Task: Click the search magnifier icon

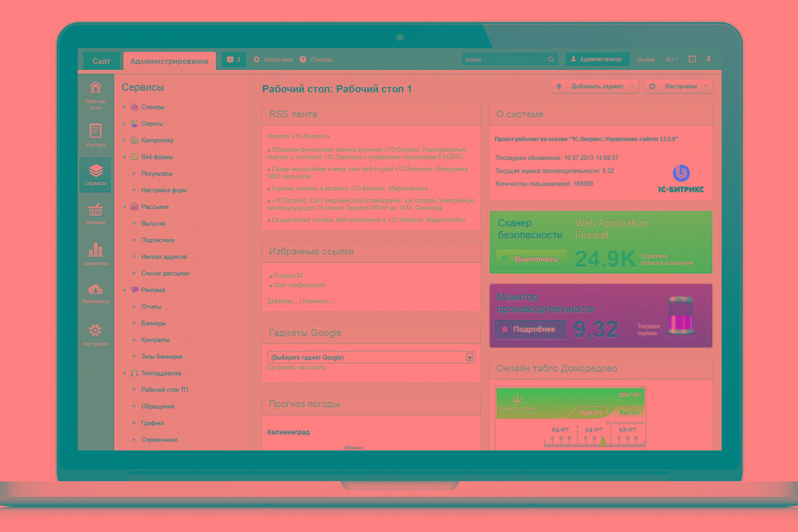Action: [551, 60]
